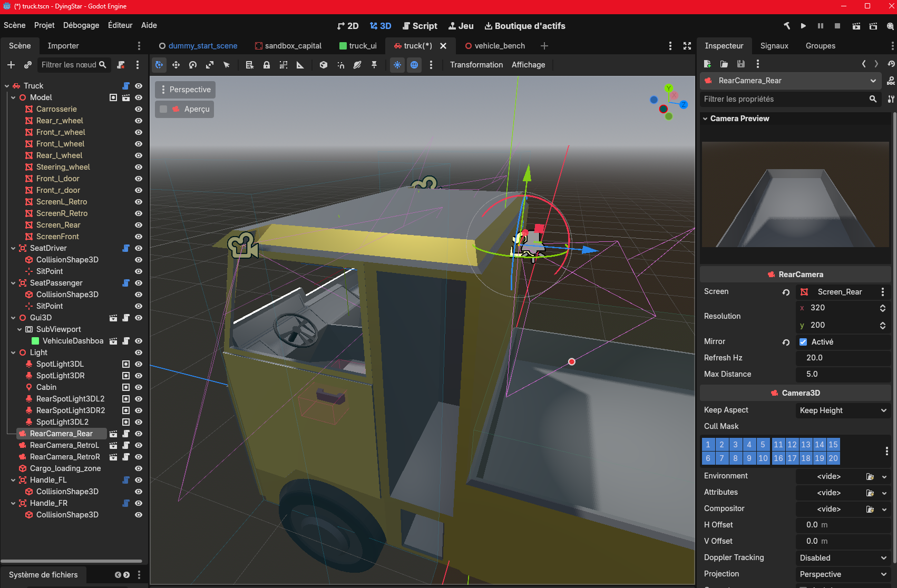Click the Camera Preview thumbnail image
The image size is (897, 588).
(795, 194)
